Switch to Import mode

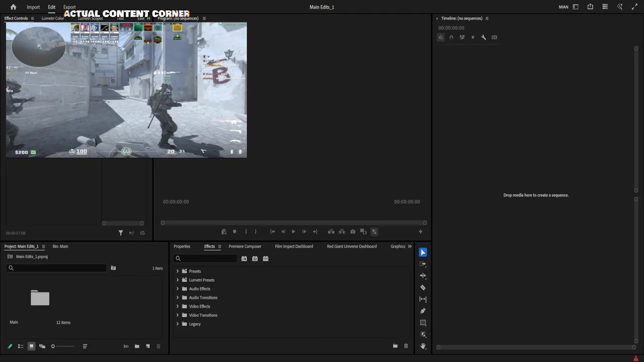tap(33, 7)
